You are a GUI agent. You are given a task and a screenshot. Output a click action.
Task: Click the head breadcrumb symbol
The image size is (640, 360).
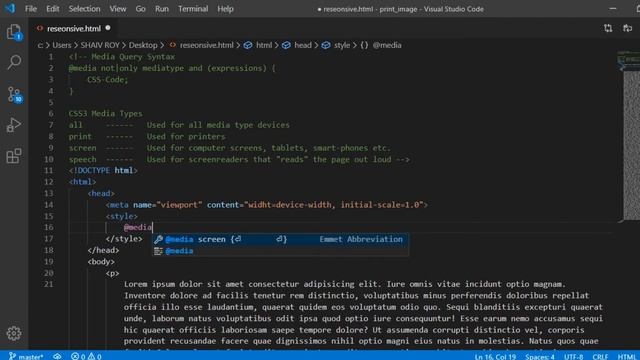tap(302, 45)
